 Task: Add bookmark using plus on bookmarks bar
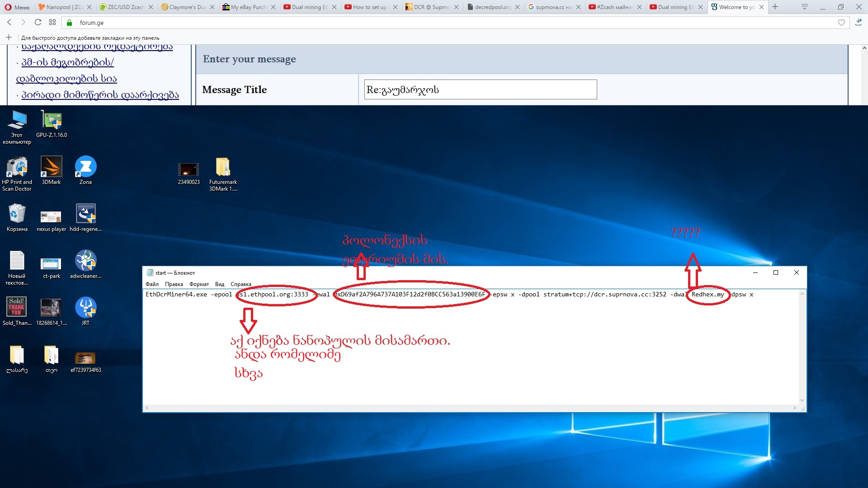(x=9, y=38)
